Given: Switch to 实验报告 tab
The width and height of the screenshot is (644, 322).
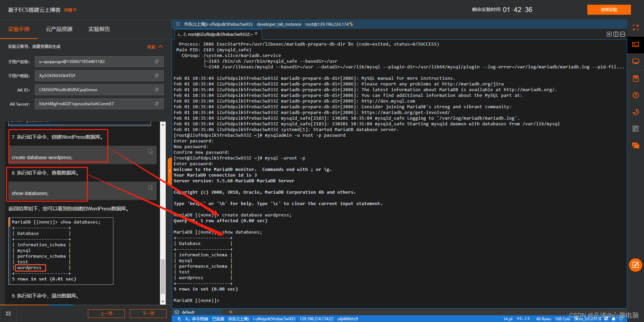Looking at the screenshot, I should (x=99, y=29).
